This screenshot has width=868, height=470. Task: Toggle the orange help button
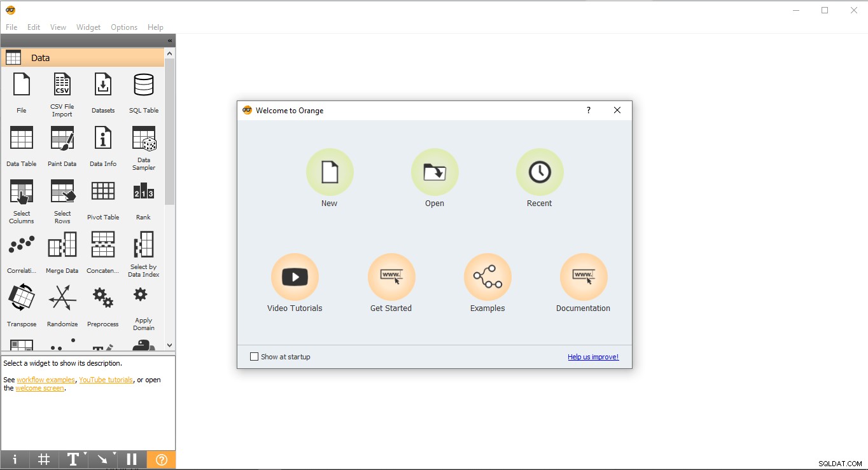[161, 459]
